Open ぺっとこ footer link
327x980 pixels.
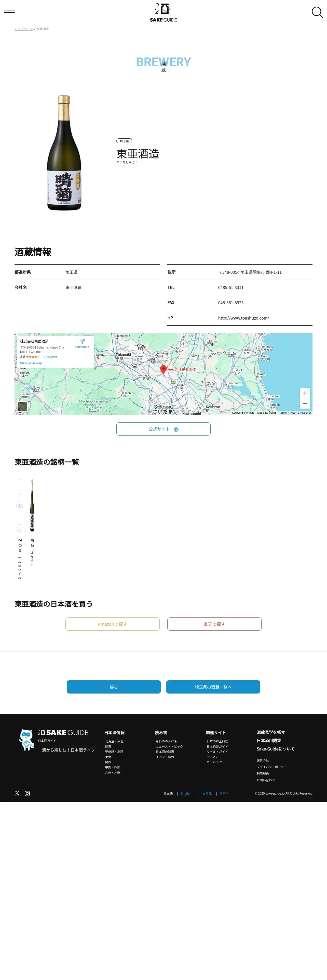(x=213, y=757)
